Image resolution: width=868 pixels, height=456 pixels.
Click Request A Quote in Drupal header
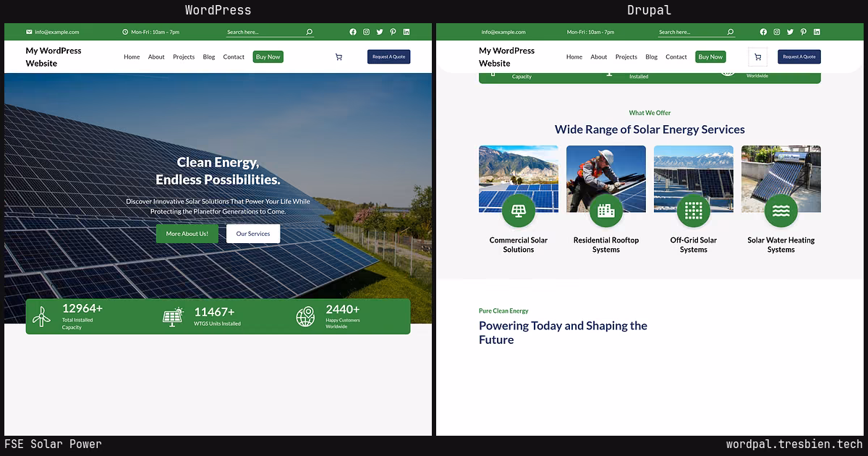click(x=799, y=56)
